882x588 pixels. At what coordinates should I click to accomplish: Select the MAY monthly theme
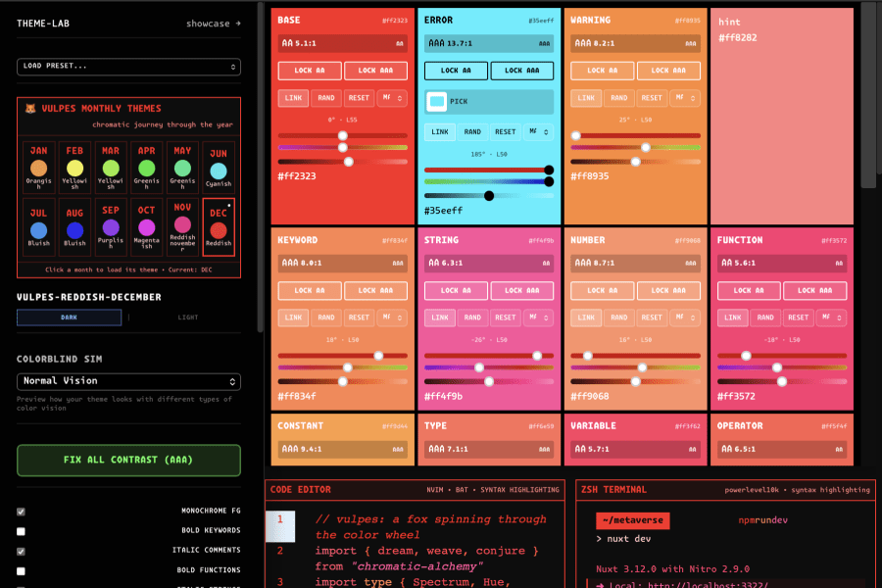(x=183, y=168)
